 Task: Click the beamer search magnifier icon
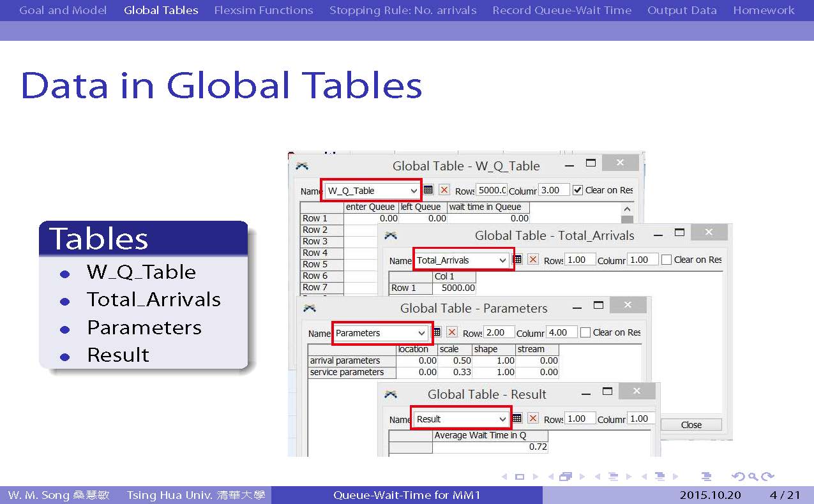click(x=753, y=477)
